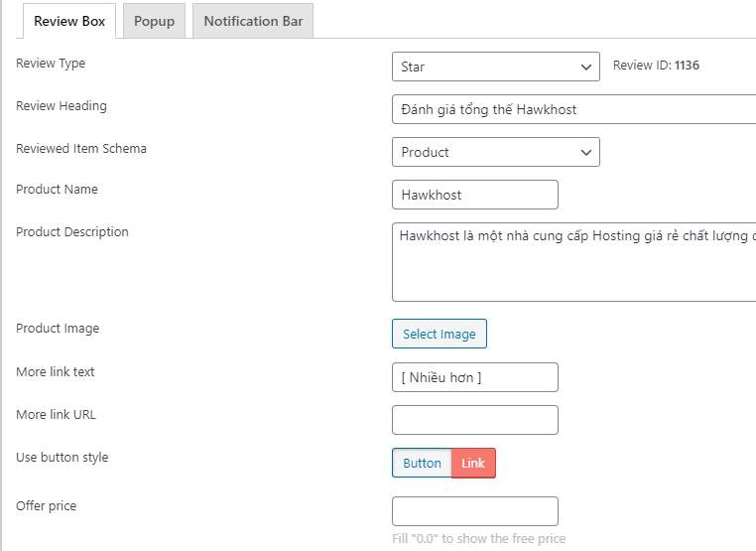Choose the Link style option

coord(473,463)
